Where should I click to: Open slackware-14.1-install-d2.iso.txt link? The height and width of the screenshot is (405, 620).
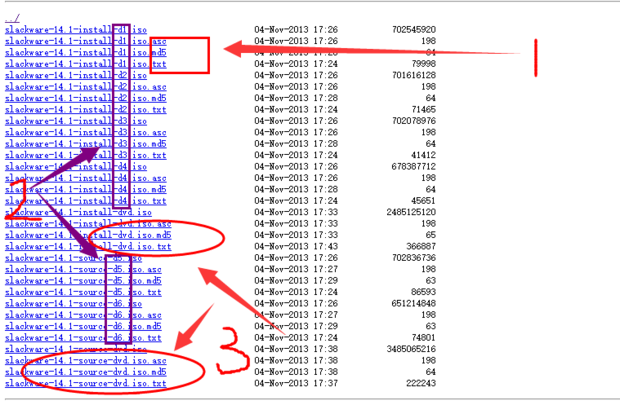click(86, 110)
